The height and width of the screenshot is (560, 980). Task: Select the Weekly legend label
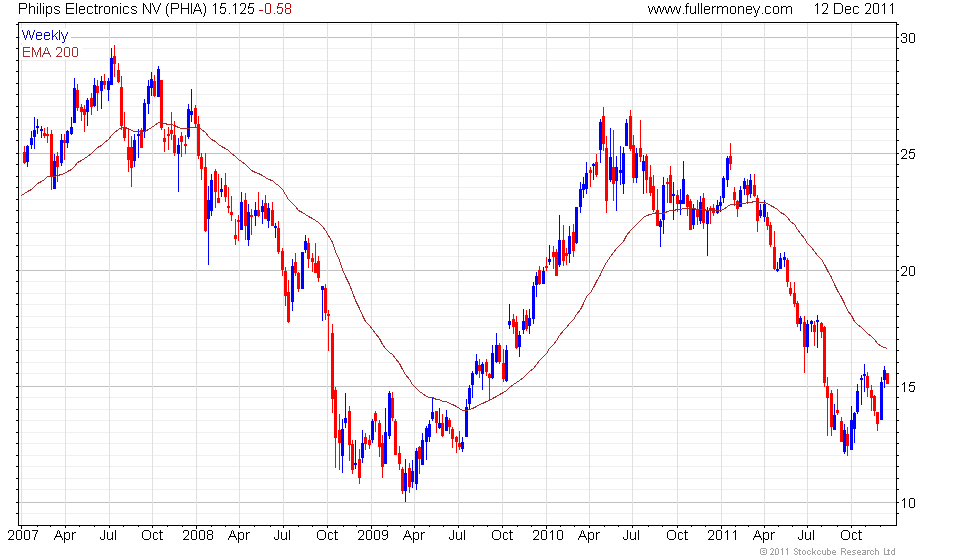point(44,36)
